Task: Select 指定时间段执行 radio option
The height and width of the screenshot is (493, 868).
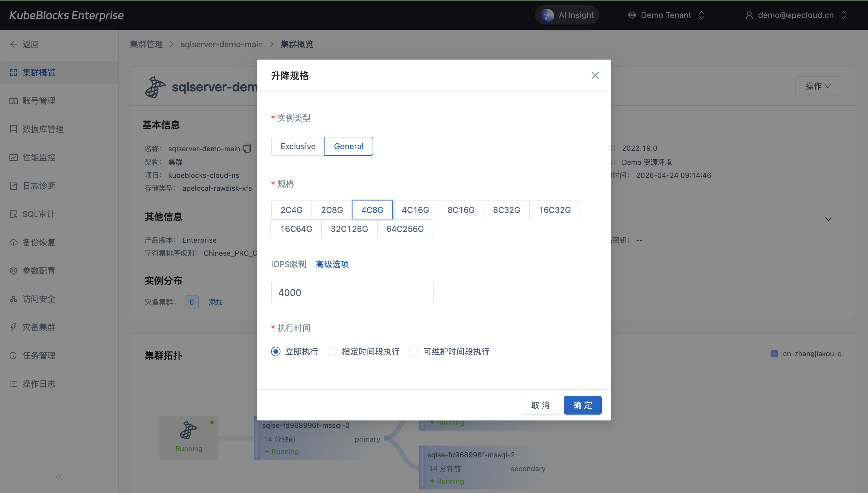Action: (x=332, y=351)
